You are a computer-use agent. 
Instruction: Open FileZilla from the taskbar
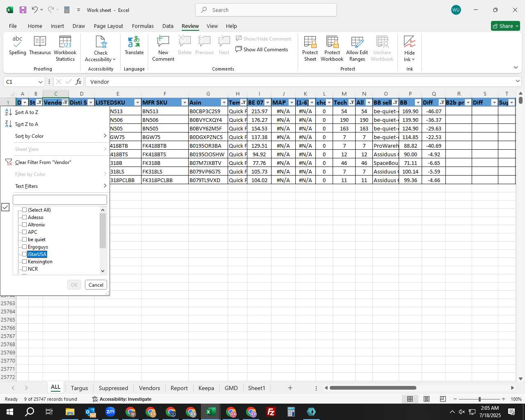(271, 412)
